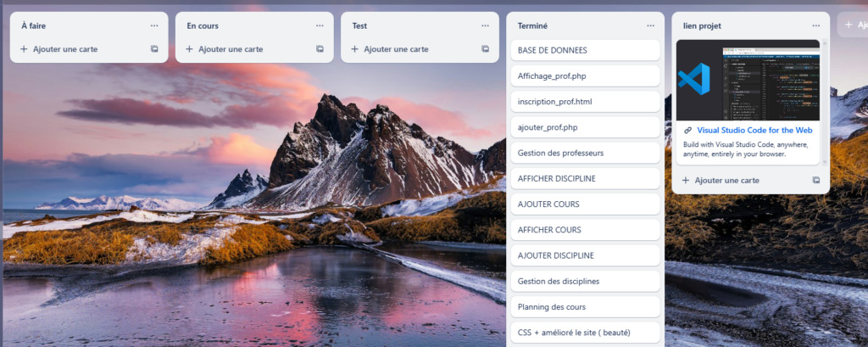Image resolution: width=868 pixels, height=347 pixels.
Task: Open the À faire list options menu
Action: (x=153, y=26)
